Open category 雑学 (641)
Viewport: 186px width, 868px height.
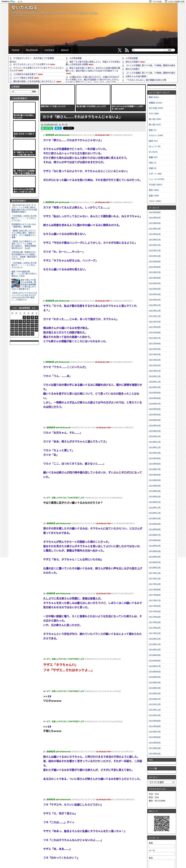154,97
